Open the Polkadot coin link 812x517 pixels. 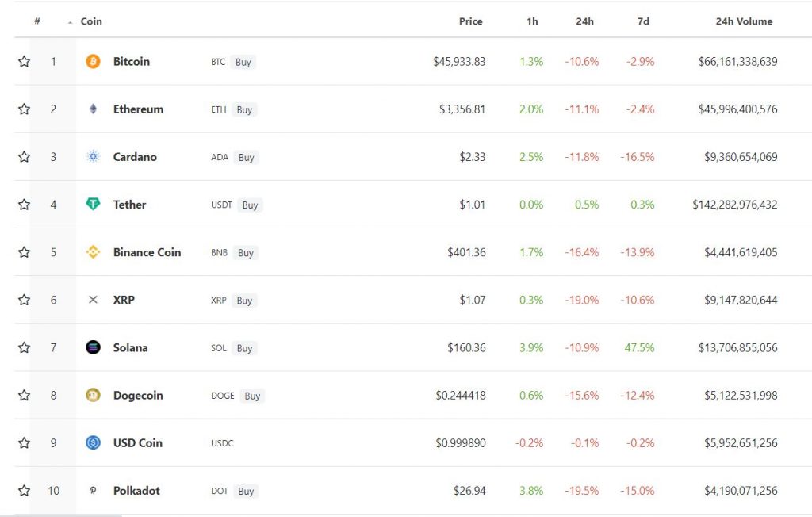[136, 491]
